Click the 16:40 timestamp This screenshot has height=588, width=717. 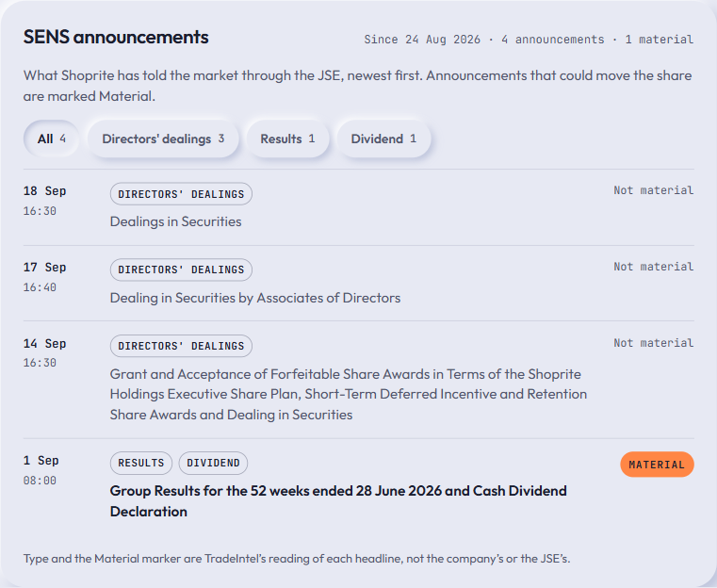click(x=40, y=287)
